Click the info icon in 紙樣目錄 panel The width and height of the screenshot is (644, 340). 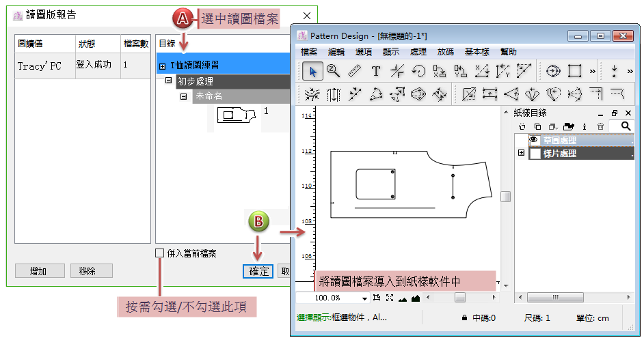coord(585,126)
